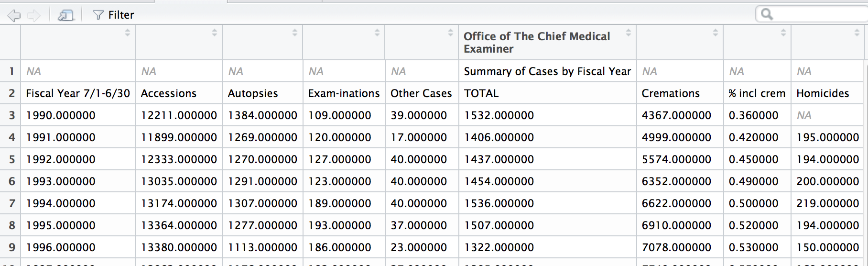Image resolution: width=868 pixels, height=266 pixels.
Task: Select the TOTAL cell in row 2
Action: coord(481,94)
